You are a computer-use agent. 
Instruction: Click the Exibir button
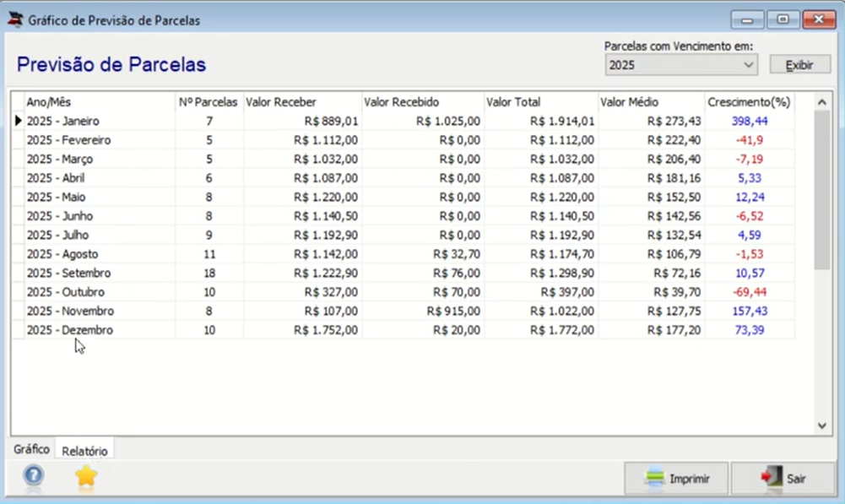[x=799, y=65]
